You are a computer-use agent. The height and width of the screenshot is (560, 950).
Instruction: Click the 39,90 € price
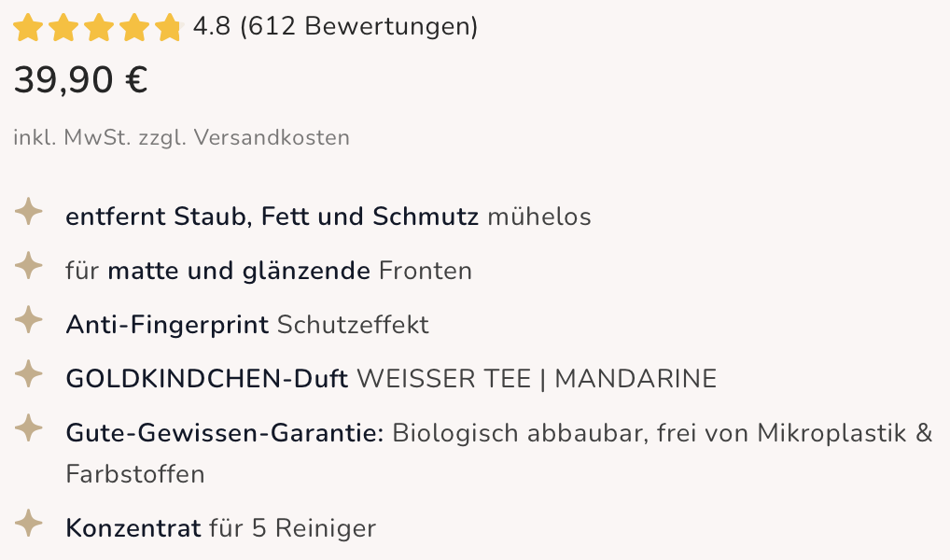click(x=80, y=80)
